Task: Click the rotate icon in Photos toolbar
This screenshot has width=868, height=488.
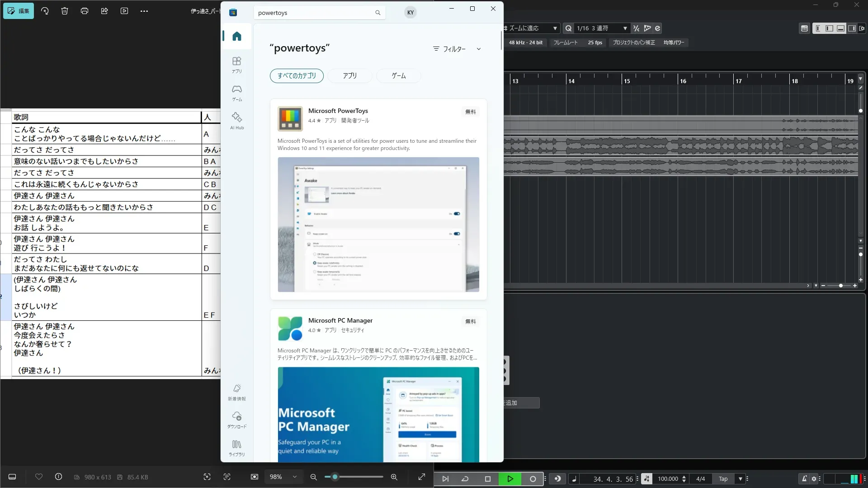Action: click(x=45, y=11)
